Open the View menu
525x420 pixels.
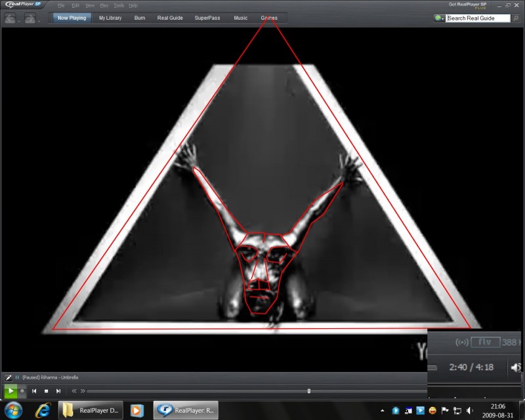(90, 6)
